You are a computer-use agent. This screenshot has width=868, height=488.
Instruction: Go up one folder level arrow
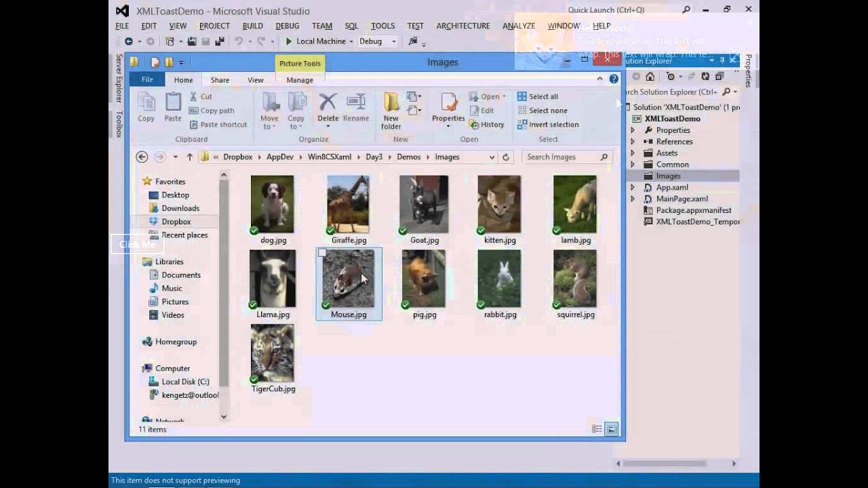pos(190,157)
